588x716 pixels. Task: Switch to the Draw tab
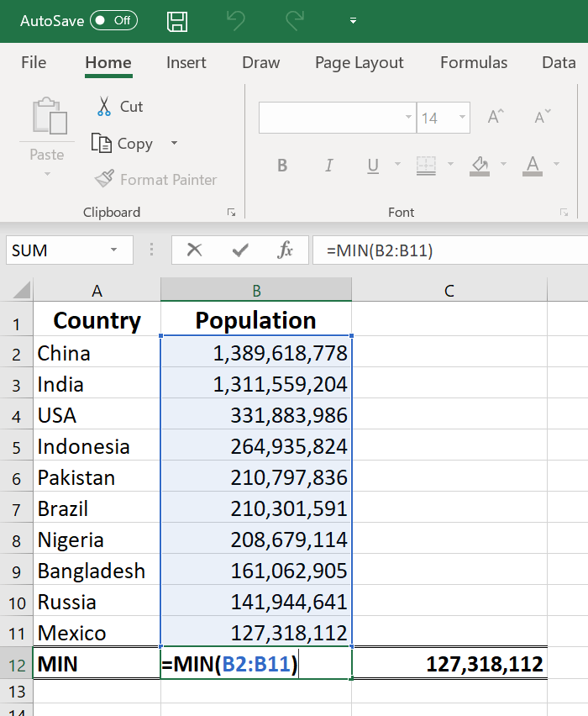(x=260, y=62)
